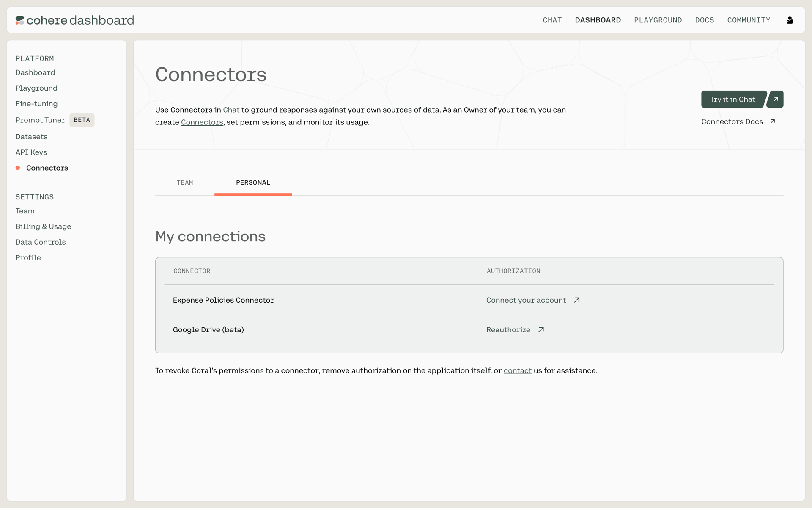812x508 pixels.
Task: Go to DASHBOARD in the top navigation
Action: [x=598, y=20]
